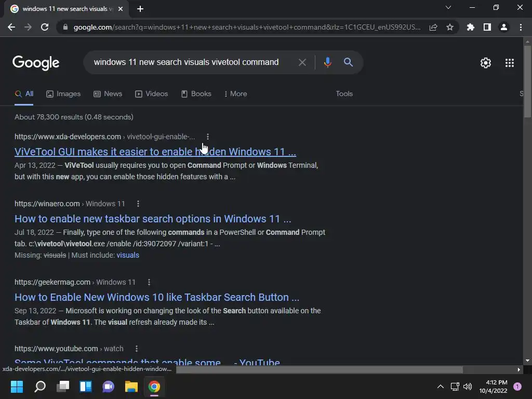Open the search Tools options

344,94
